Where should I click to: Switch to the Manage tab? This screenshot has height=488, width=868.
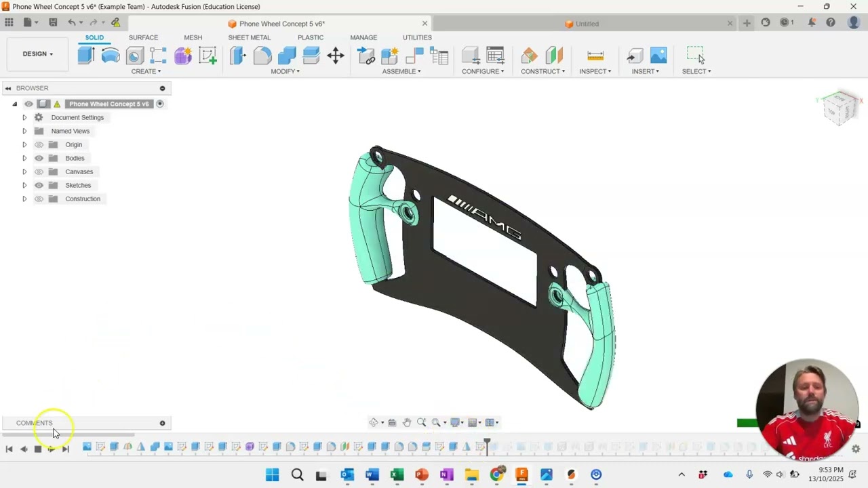363,37
